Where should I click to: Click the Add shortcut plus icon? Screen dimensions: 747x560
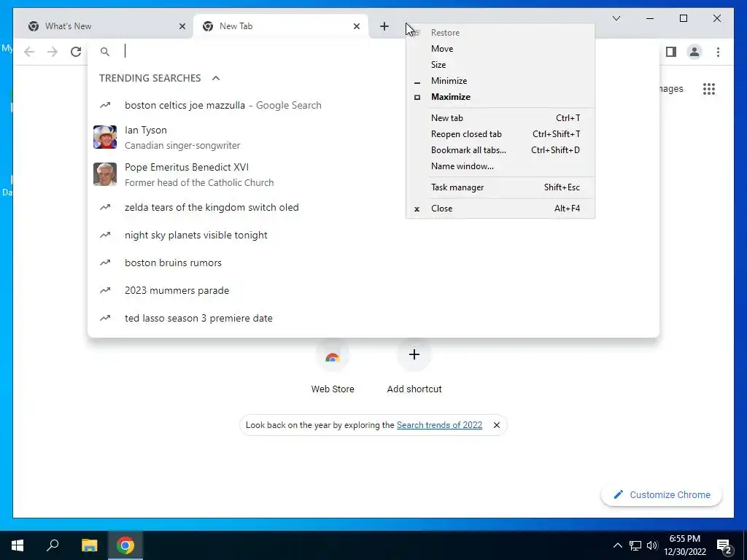[x=414, y=354]
